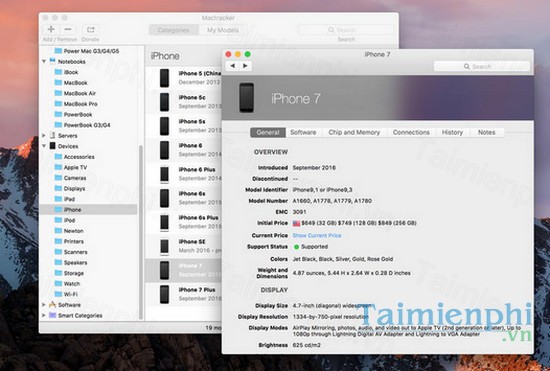Click the sidebar vertical scrollbar in Mactracker
550x371 pixels.
(x=141, y=231)
